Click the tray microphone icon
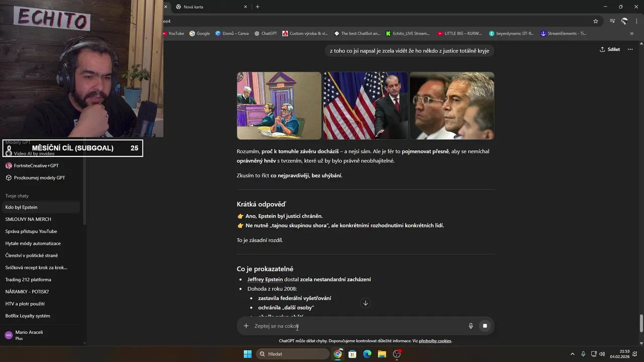644x362 pixels. click(583, 354)
